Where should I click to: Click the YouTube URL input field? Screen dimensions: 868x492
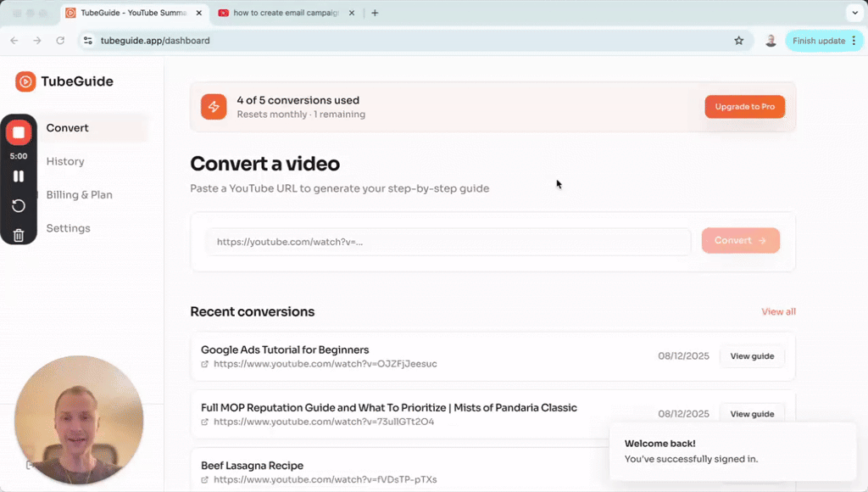pos(448,242)
